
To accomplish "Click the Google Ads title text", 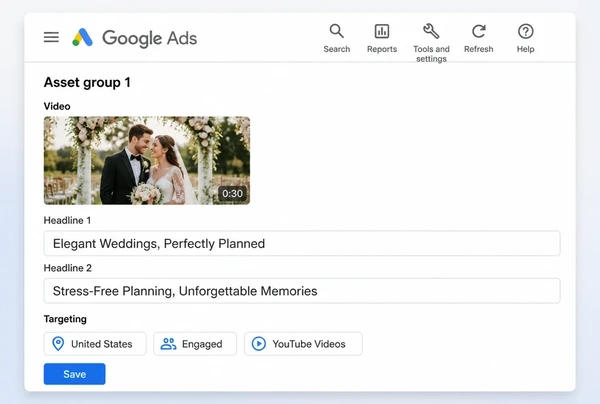I will click(x=150, y=38).
